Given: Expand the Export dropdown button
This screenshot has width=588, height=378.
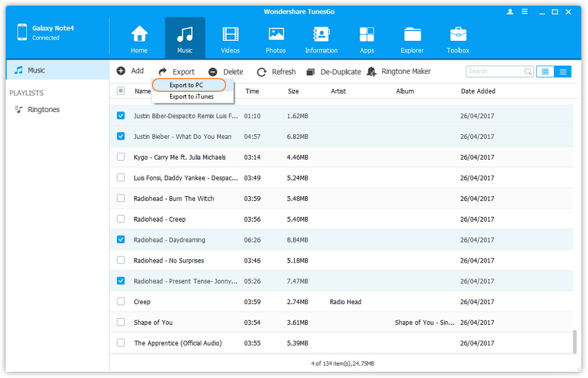Looking at the screenshot, I should pos(176,72).
